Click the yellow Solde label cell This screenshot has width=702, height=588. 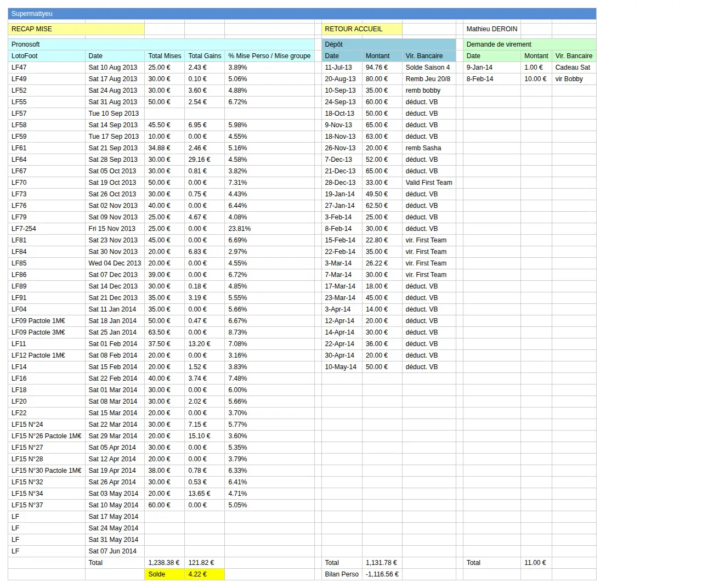(165, 574)
